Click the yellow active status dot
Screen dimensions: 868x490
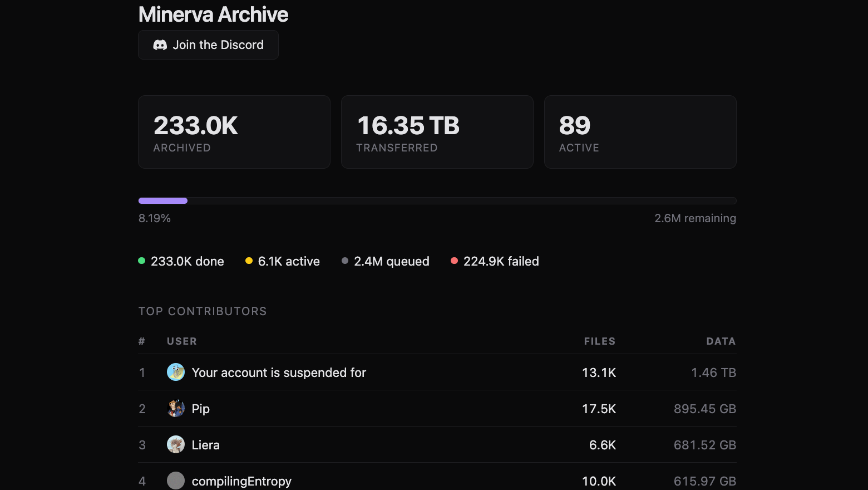pos(249,261)
